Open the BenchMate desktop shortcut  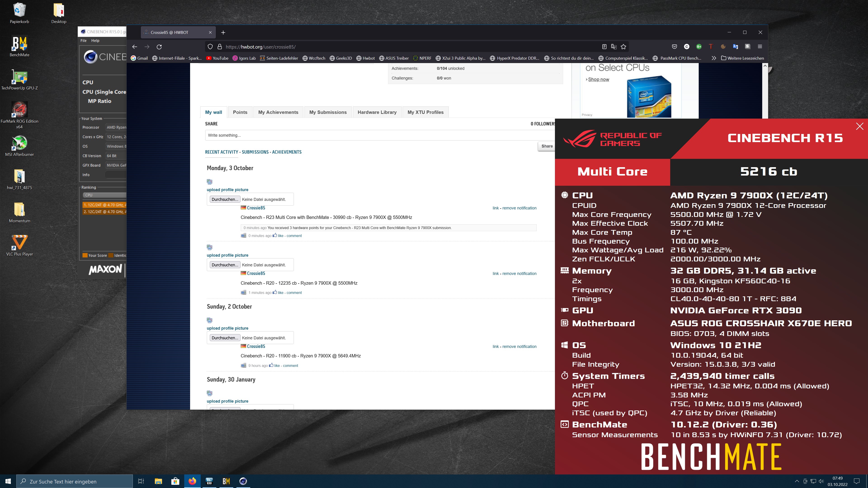tap(19, 47)
